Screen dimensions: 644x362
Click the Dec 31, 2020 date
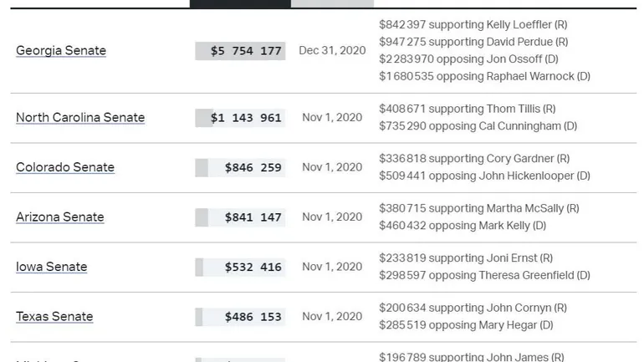(x=332, y=51)
